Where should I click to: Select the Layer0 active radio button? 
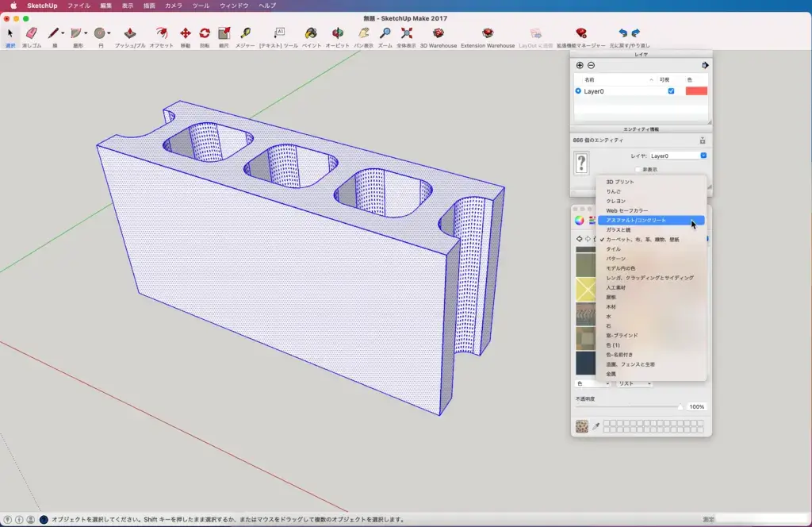(578, 91)
